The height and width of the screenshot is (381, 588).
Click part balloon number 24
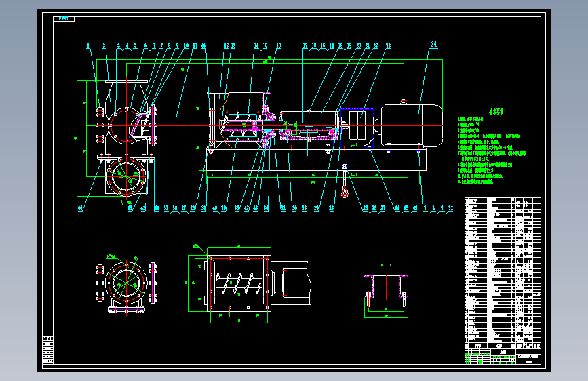[433, 44]
